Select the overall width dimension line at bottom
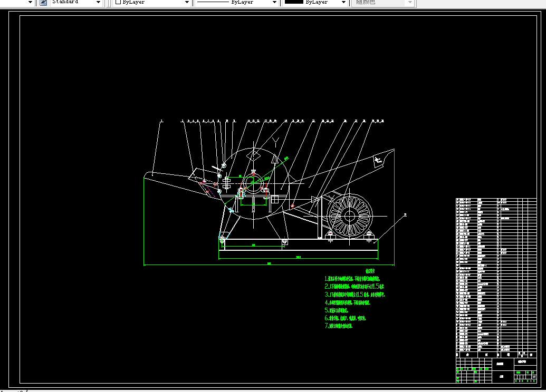The width and height of the screenshot is (546, 392). 269,264
